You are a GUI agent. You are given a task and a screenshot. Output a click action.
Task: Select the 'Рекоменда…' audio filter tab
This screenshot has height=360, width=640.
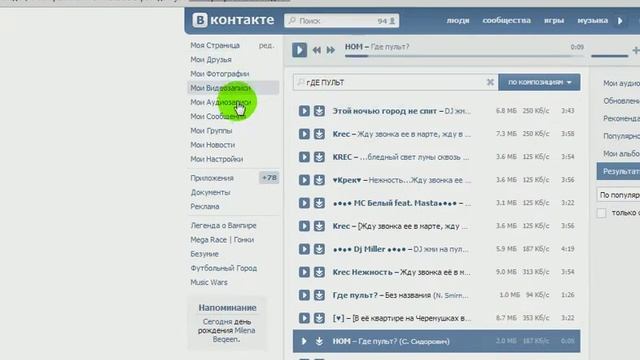pos(621,118)
